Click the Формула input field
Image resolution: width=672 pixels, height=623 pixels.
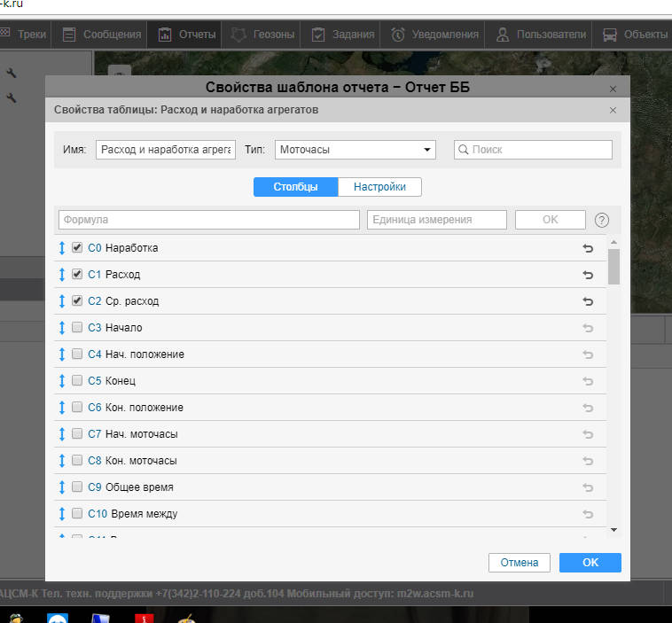tap(208, 220)
